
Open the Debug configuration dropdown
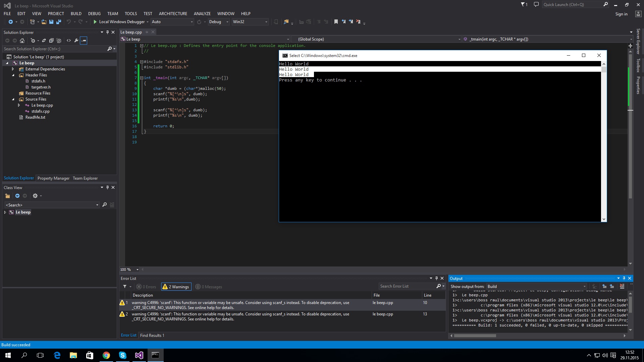pos(218,22)
